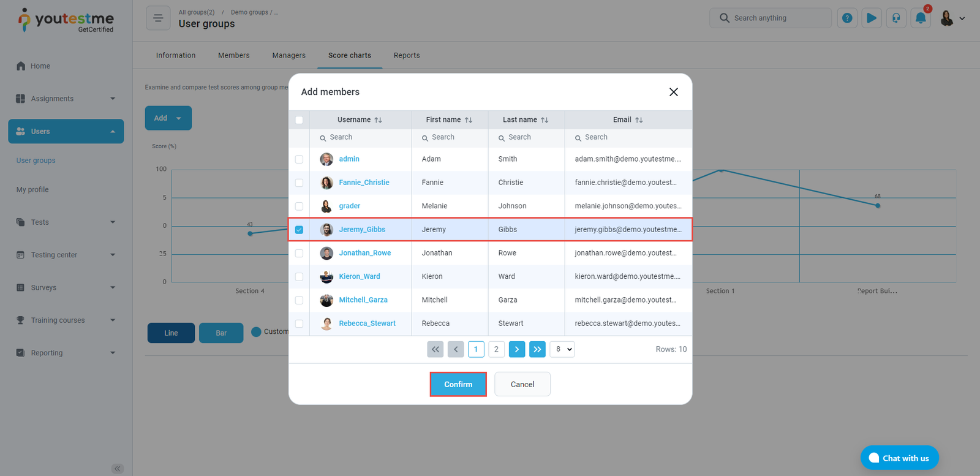Viewport: 980px width, 476px height.
Task: Open the help question mark icon
Action: (x=847, y=18)
